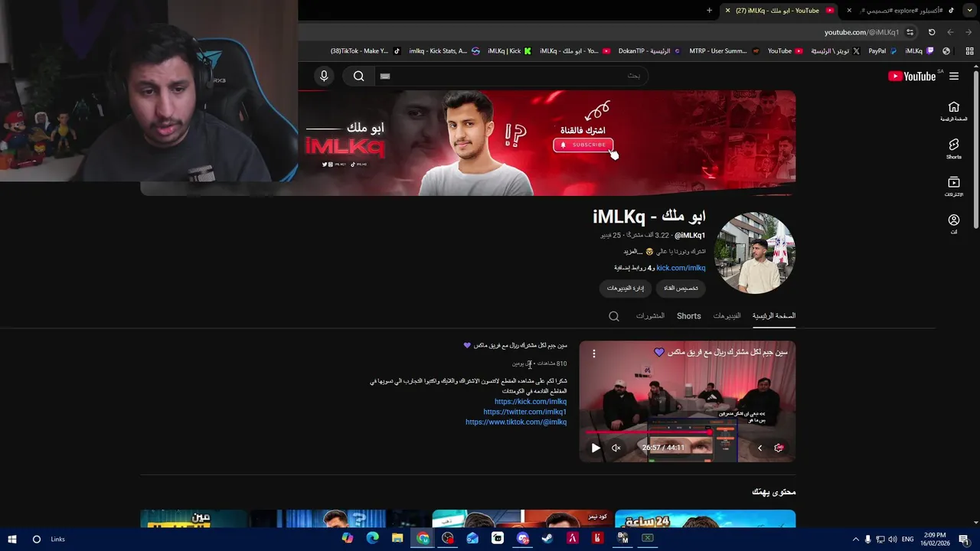
Task: Click Customize channel button
Action: click(681, 288)
